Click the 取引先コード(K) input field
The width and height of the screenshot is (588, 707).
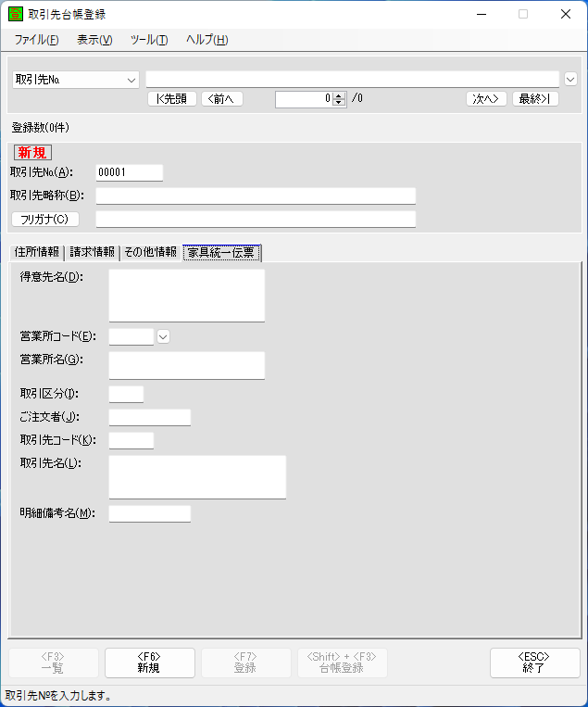tap(131, 440)
